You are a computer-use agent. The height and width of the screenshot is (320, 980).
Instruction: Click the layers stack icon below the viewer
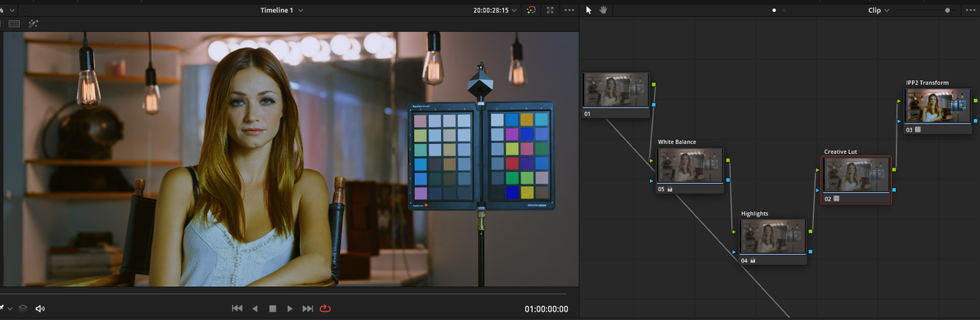pos(23,309)
